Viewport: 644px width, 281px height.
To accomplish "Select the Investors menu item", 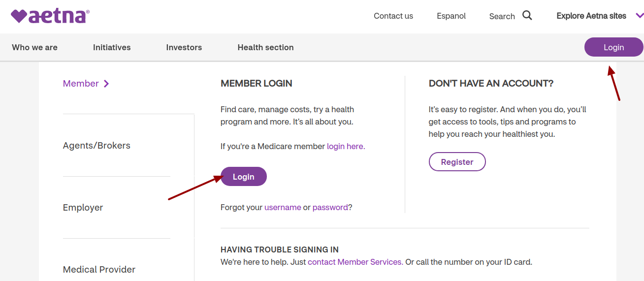I will 184,47.
